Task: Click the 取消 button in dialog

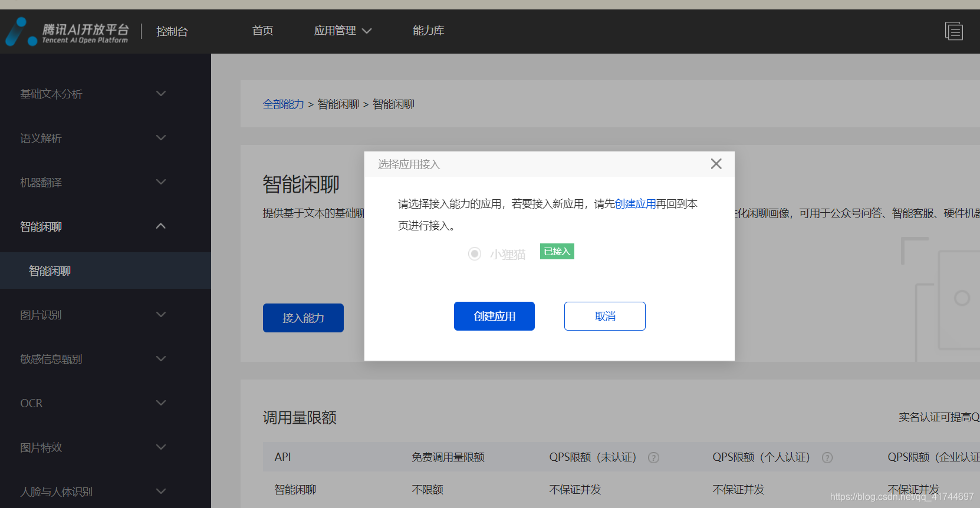Action: pos(604,316)
